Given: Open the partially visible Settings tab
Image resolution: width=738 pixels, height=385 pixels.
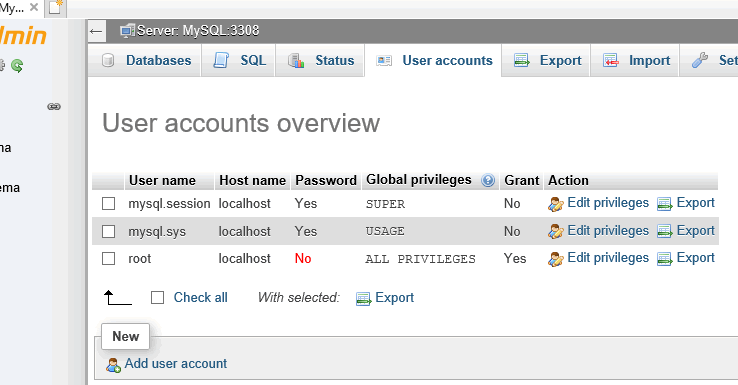Looking at the screenshot, I should (x=709, y=60).
